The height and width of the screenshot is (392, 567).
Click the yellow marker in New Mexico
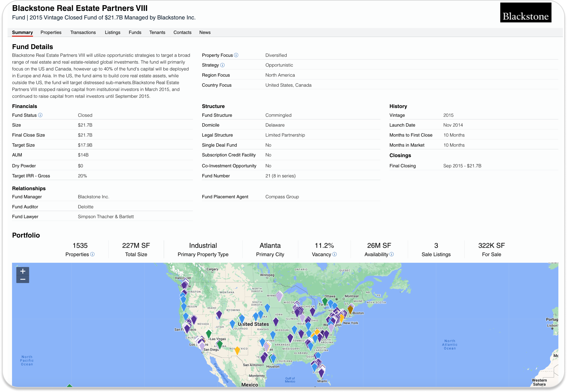click(237, 350)
